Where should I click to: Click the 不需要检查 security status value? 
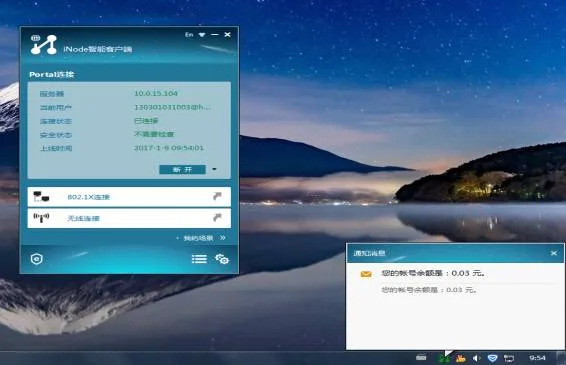tap(154, 134)
